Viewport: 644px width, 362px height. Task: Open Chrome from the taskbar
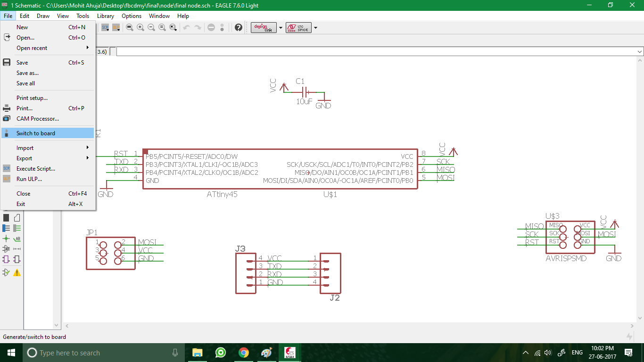click(243, 353)
